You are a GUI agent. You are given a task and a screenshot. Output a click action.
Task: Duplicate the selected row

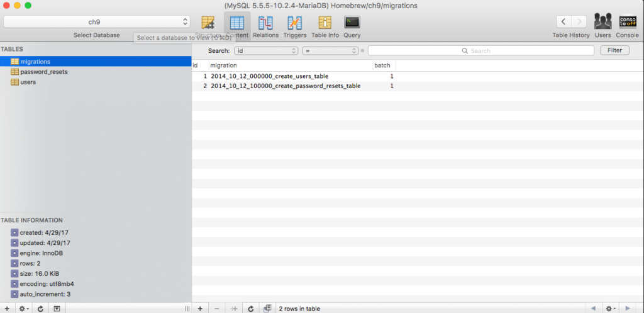(x=234, y=309)
